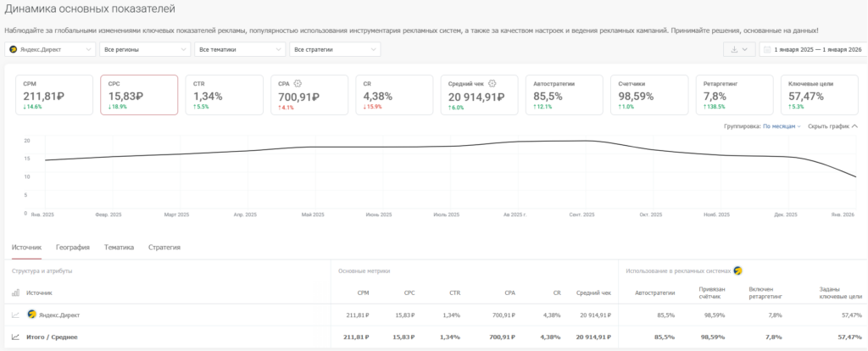Select the CPM metric card
Image resolution: width=868 pixels, height=351 pixels.
coord(53,95)
